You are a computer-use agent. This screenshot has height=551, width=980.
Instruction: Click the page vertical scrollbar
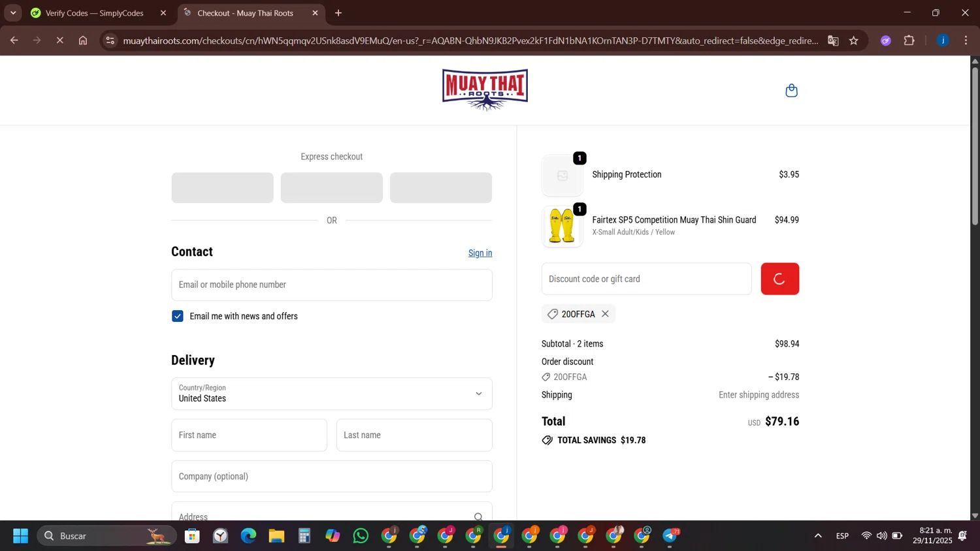pos(975,145)
